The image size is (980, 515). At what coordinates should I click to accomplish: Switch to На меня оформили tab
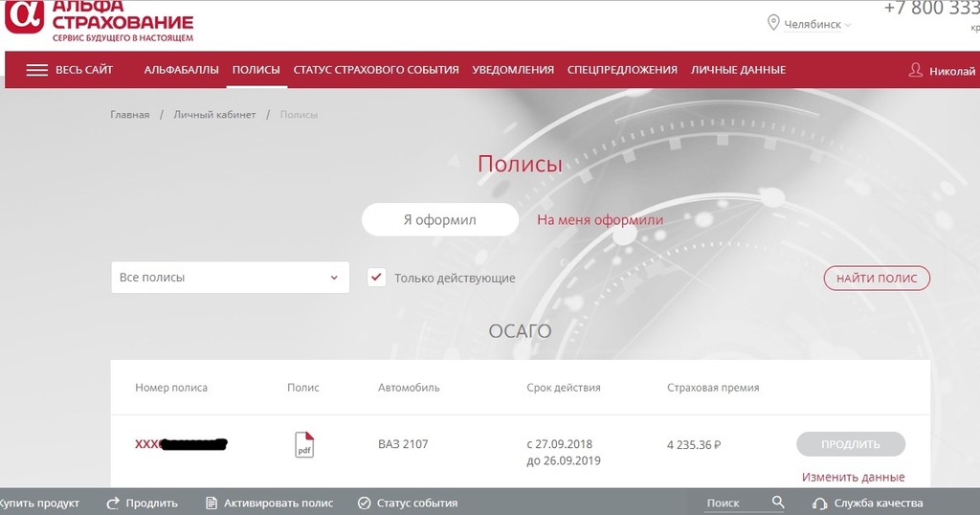click(x=600, y=220)
